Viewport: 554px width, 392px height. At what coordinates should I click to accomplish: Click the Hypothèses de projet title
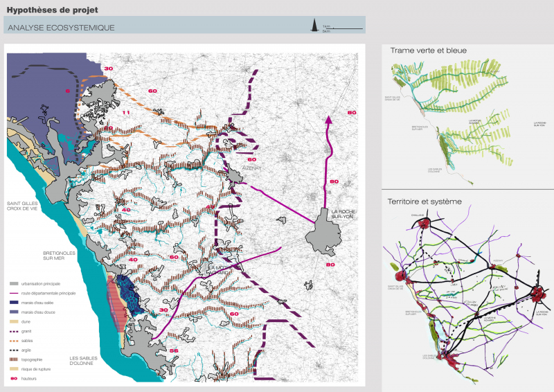pos(52,10)
